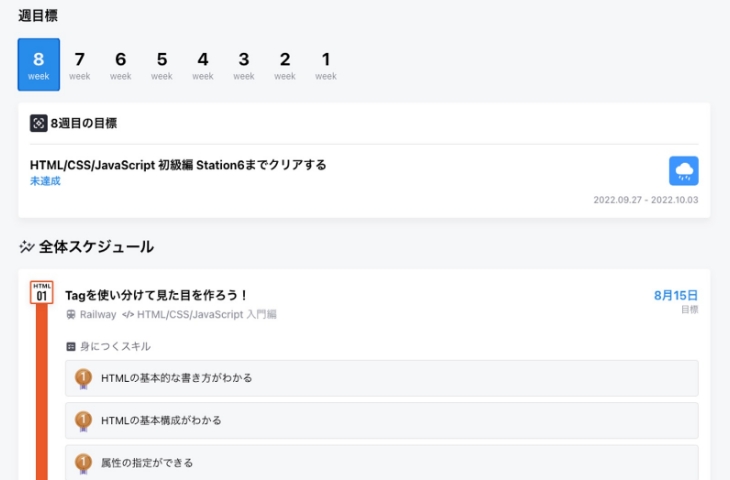
Task: Click the 未達成 status link
Action: point(45,181)
